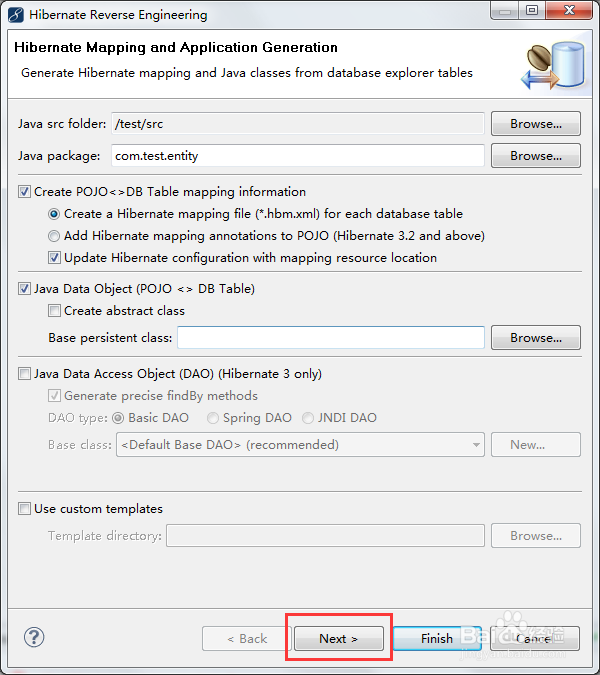Click the Finish button
The image size is (600, 675).
436,639
